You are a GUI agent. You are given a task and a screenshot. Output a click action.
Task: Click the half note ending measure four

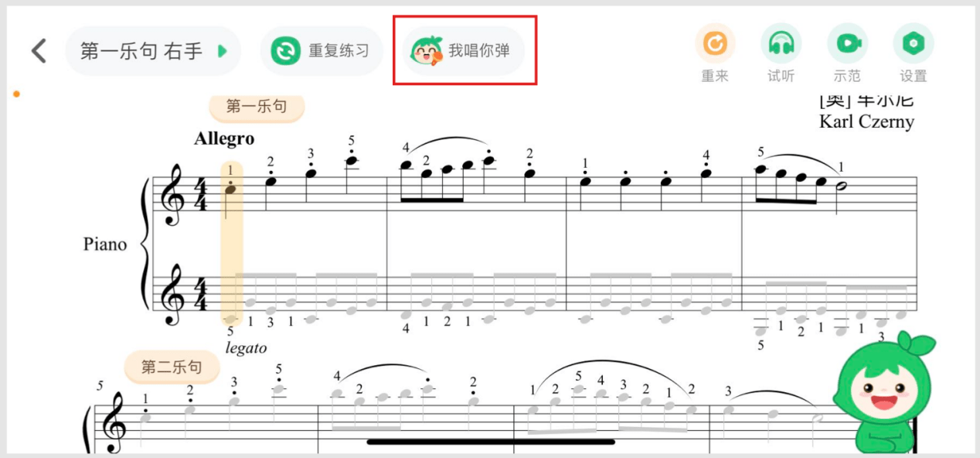(x=842, y=192)
